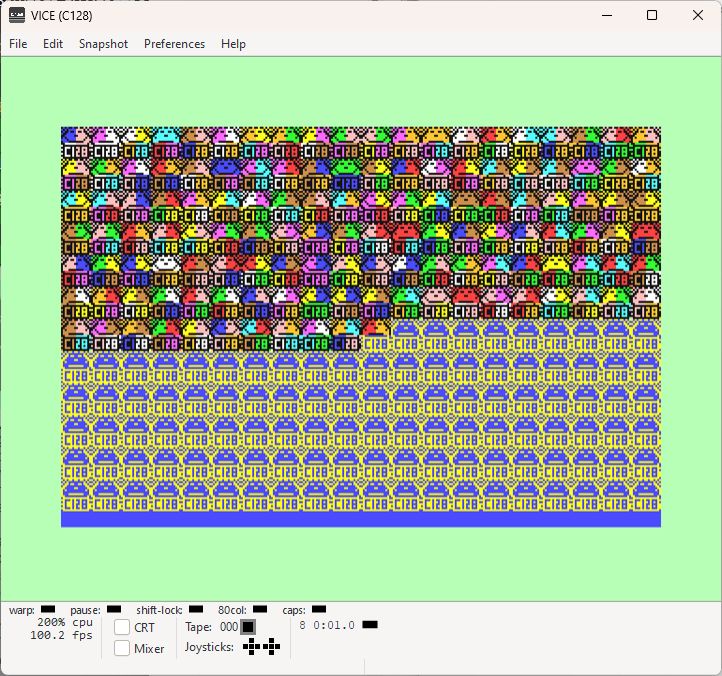Click the caps indicator LED

(x=319, y=609)
